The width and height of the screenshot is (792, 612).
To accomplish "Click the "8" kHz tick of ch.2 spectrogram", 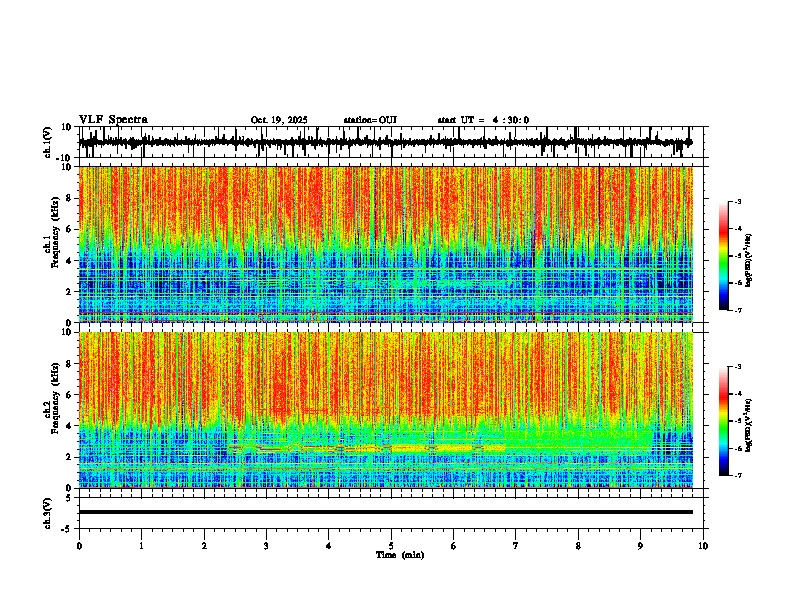I will pos(69,364).
